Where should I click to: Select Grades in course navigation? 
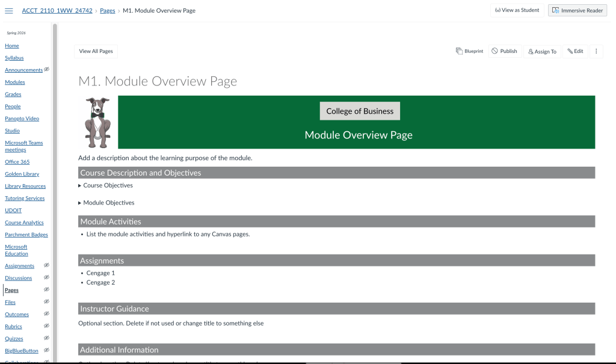[13, 94]
